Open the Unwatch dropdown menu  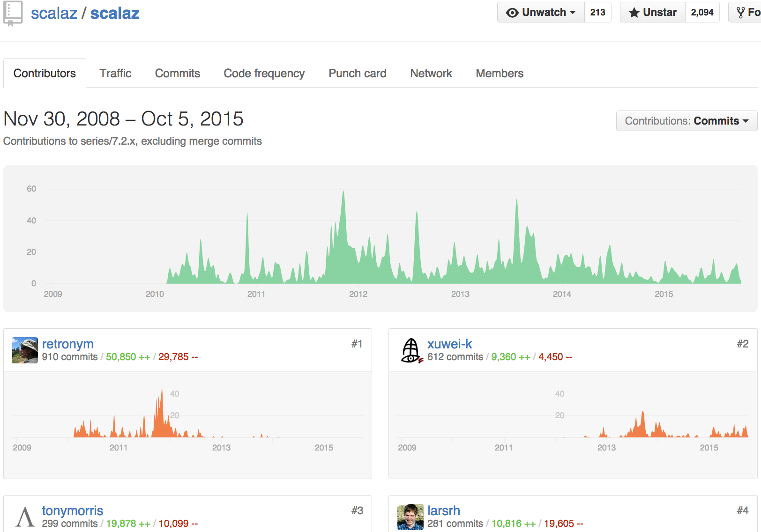tap(541, 12)
